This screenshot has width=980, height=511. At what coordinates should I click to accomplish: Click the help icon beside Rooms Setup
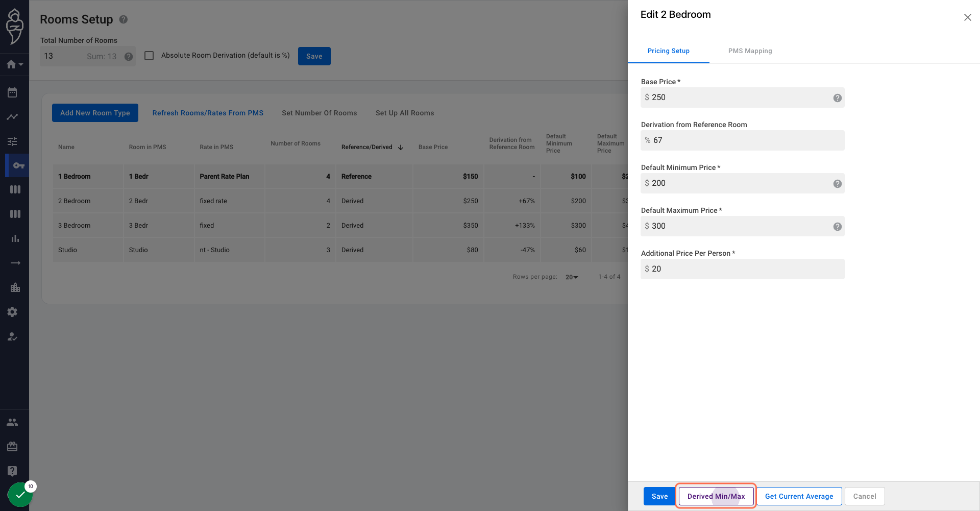[x=124, y=19]
